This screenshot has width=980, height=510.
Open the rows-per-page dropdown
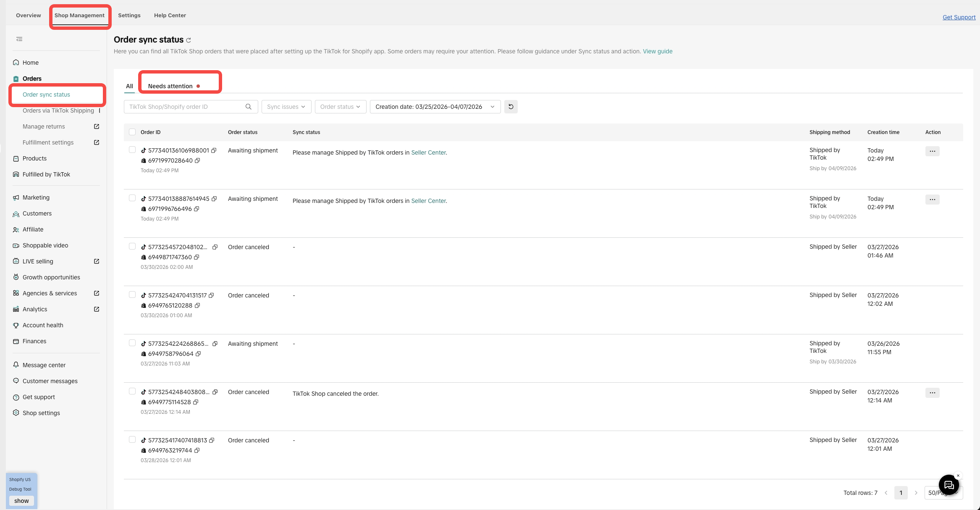coord(943,493)
